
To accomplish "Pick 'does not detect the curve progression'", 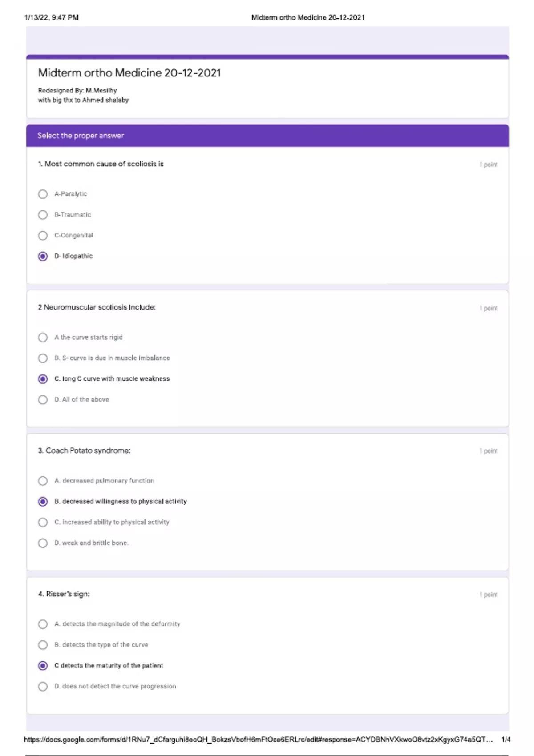I will coord(43,686).
